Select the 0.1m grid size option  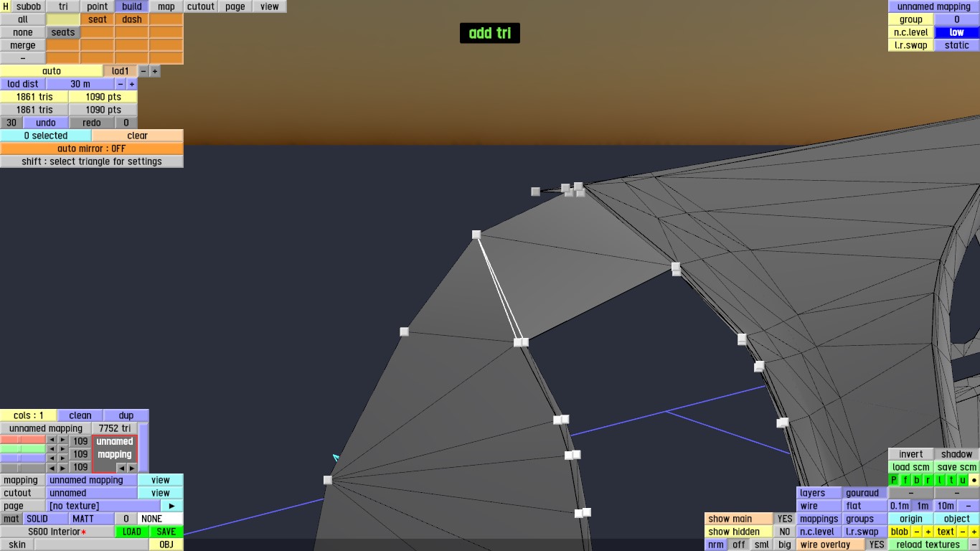point(900,506)
